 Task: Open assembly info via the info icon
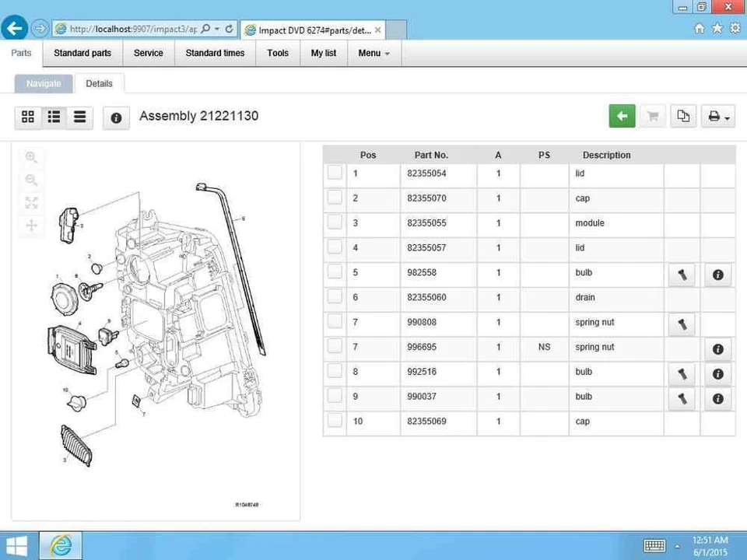pos(115,117)
